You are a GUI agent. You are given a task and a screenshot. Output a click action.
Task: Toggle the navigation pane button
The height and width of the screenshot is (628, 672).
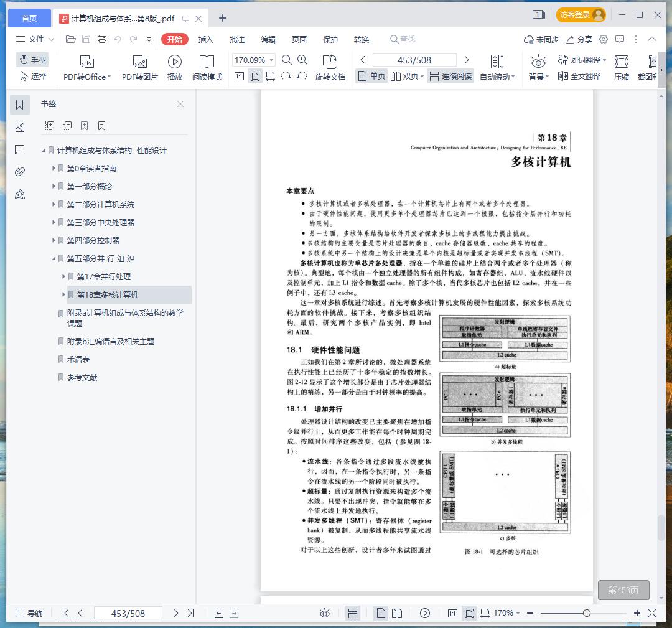coord(29,614)
